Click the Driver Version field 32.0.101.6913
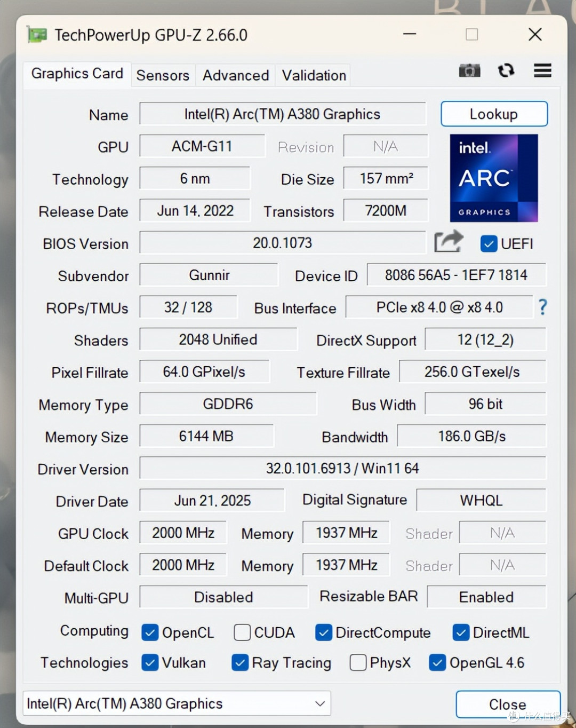Screen dimensions: 576x728 (x=343, y=468)
